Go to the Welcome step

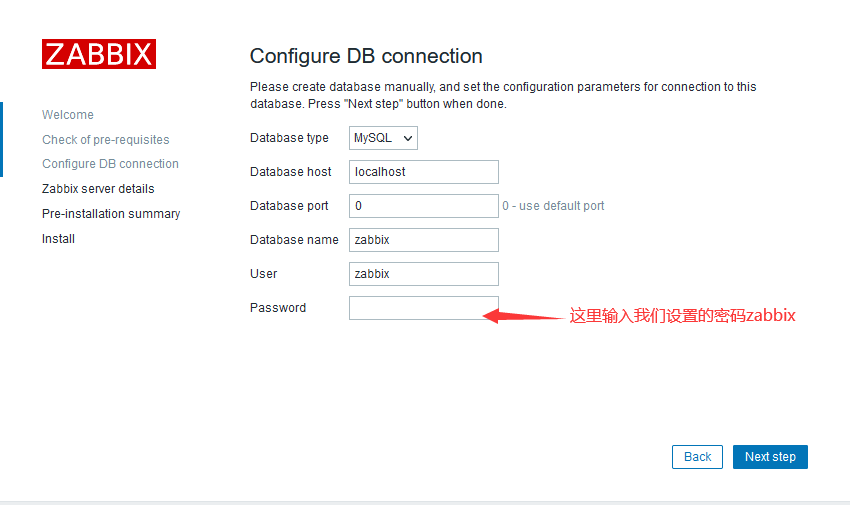tap(68, 115)
